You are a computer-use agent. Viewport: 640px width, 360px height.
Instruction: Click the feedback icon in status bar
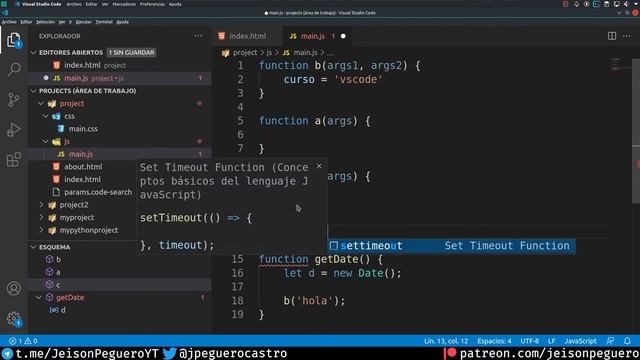pos(610,341)
